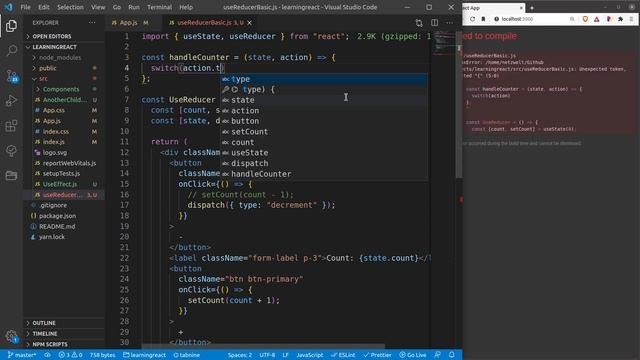Select 'handleCounter' autocomplete suggestion

pyautogui.click(x=324, y=174)
